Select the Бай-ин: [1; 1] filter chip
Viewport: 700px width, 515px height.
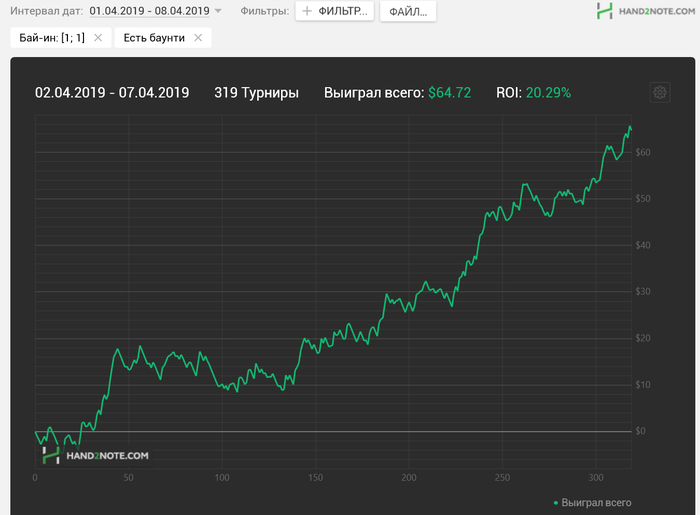click(x=61, y=38)
